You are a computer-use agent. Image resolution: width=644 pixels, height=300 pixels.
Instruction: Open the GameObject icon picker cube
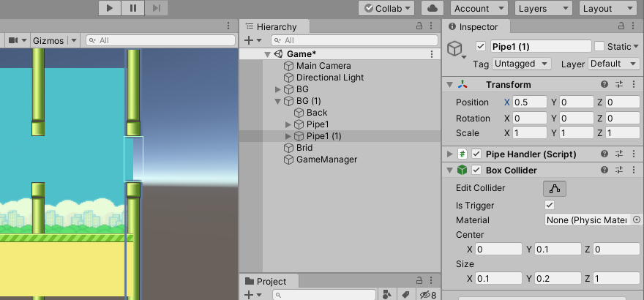pyautogui.click(x=455, y=49)
